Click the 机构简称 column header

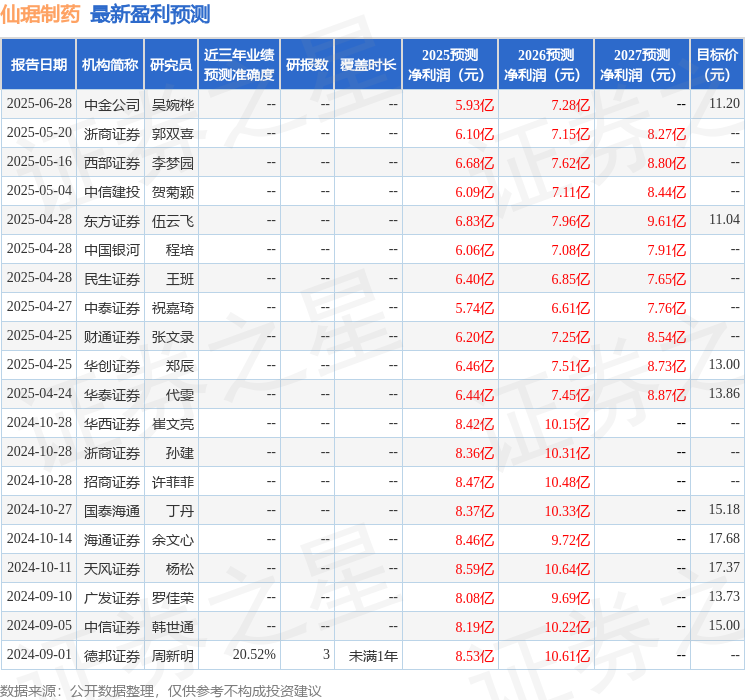pyautogui.click(x=110, y=65)
